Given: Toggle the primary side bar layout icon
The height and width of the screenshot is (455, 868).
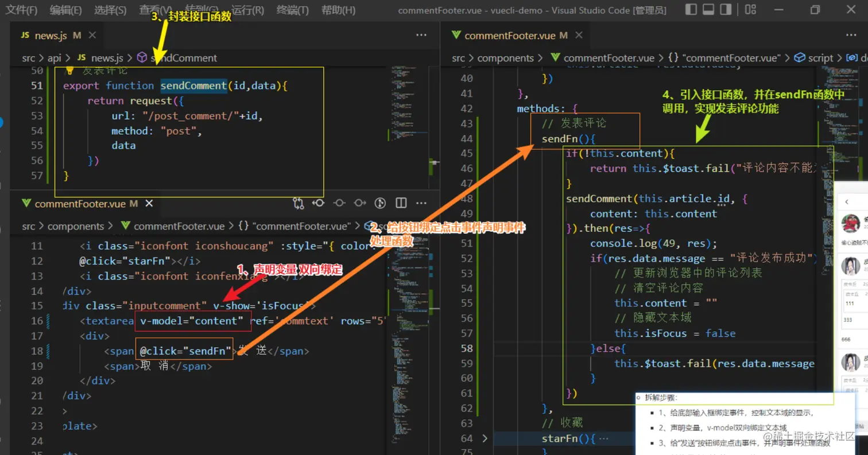Looking at the screenshot, I should coord(692,10).
